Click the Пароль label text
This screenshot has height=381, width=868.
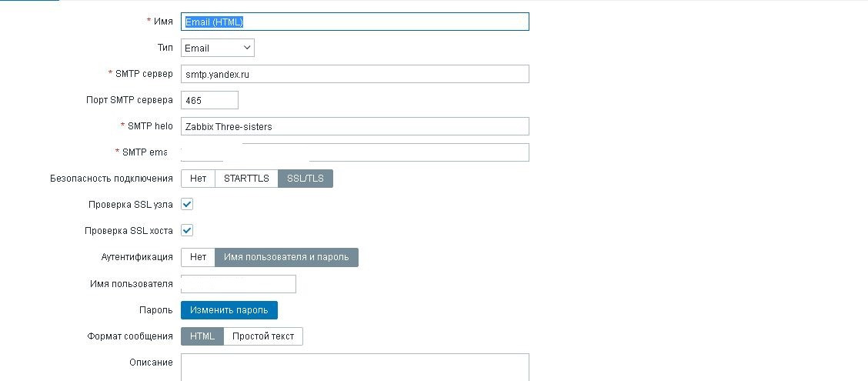coord(158,310)
